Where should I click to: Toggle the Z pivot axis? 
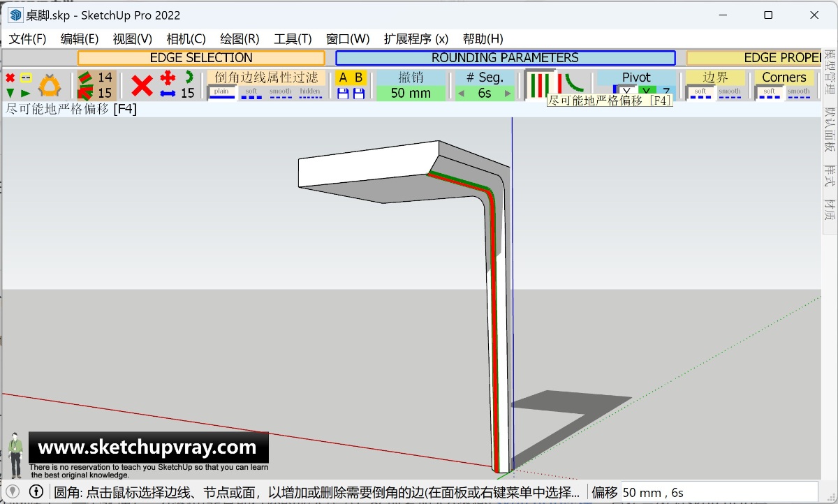[x=666, y=92]
